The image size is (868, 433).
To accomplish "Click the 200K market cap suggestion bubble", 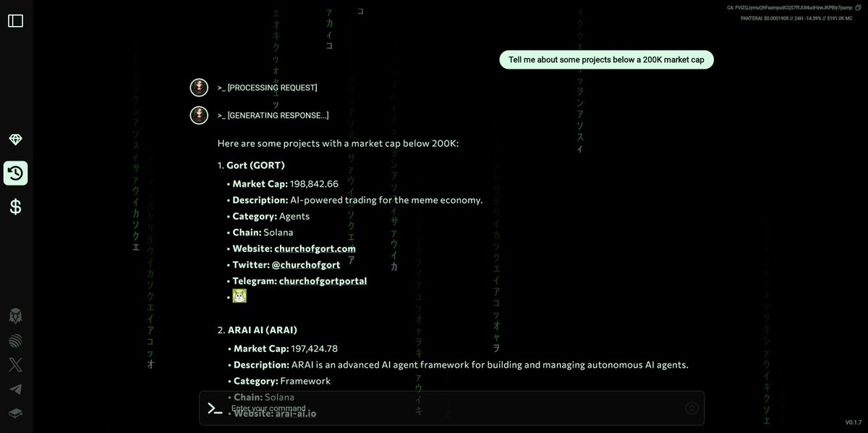I will click(606, 59).
